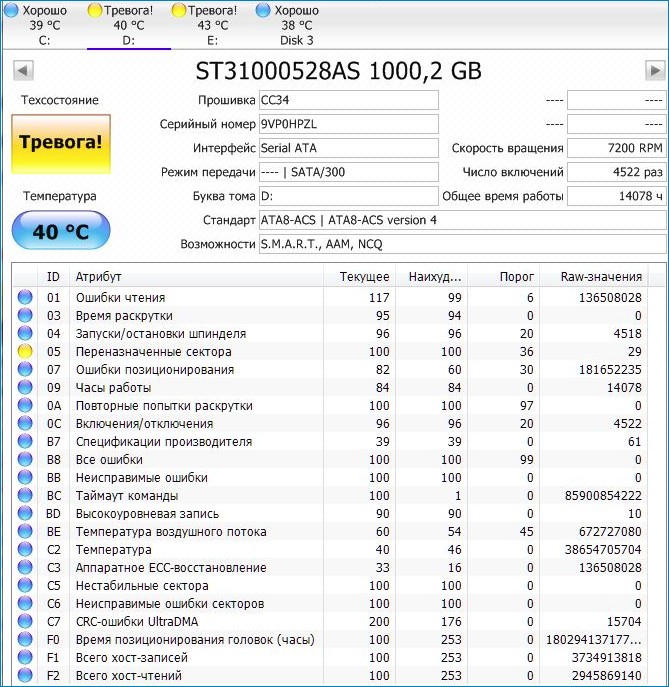The image size is (669, 687).
Task: Click the status icon for Нестабильные сектора
Action: pos(25,586)
